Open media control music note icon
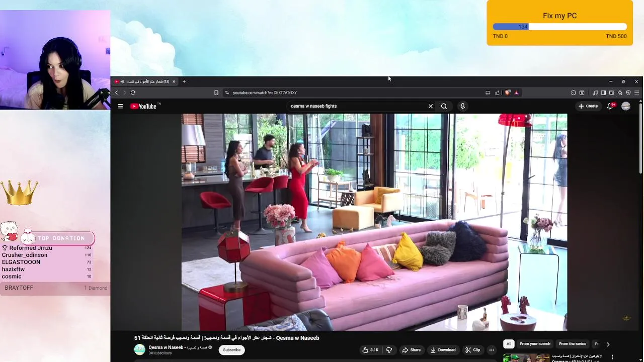The height and width of the screenshot is (362, 644). click(595, 93)
